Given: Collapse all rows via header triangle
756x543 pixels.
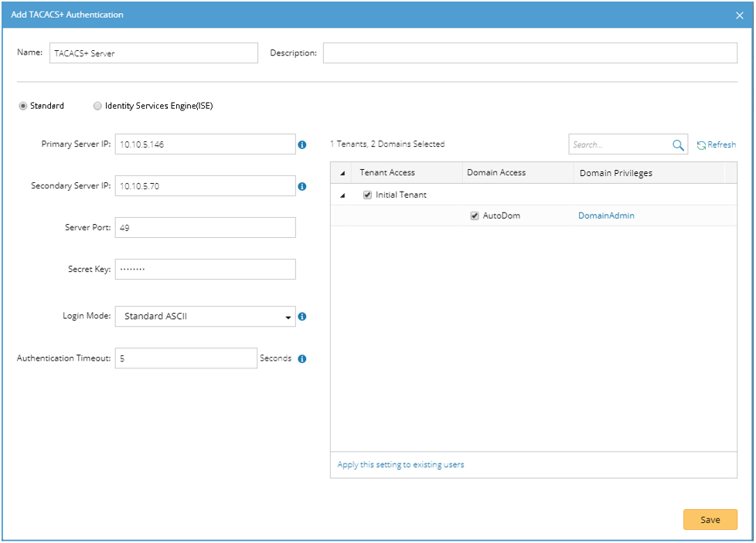Looking at the screenshot, I should [x=342, y=173].
